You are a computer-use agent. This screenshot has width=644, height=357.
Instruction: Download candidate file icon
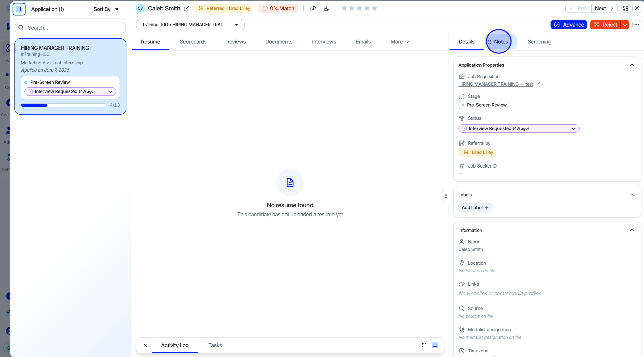point(326,8)
